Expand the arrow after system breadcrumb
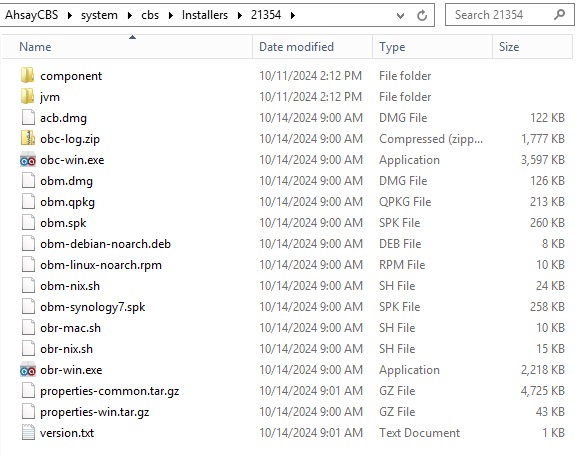This screenshot has height=455, width=580. tap(129, 16)
